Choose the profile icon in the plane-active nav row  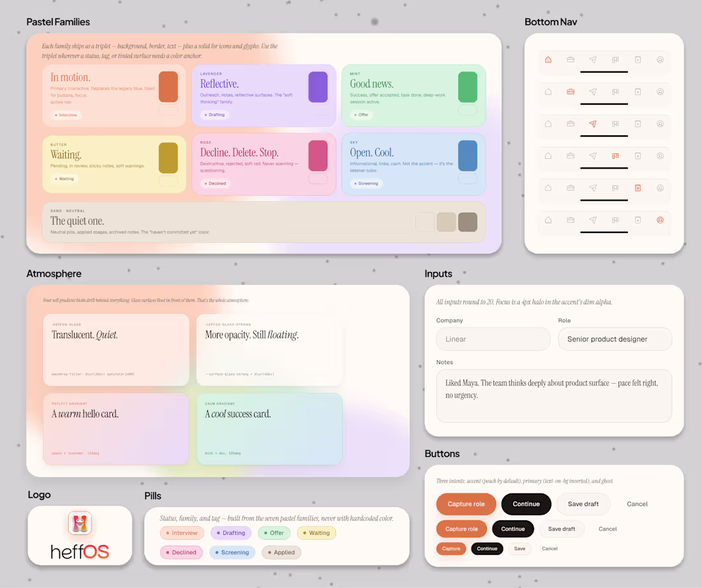coord(660,124)
